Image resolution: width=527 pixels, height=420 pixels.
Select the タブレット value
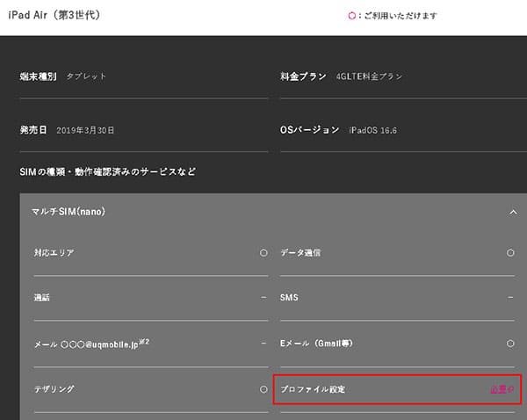click(x=86, y=76)
